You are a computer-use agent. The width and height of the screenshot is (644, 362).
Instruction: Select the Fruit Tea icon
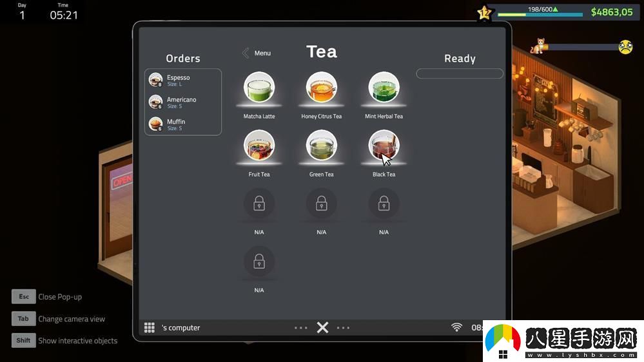tap(259, 146)
